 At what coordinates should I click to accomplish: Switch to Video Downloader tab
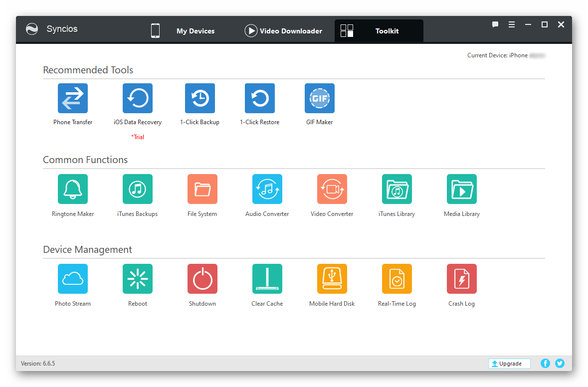pos(283,31)
